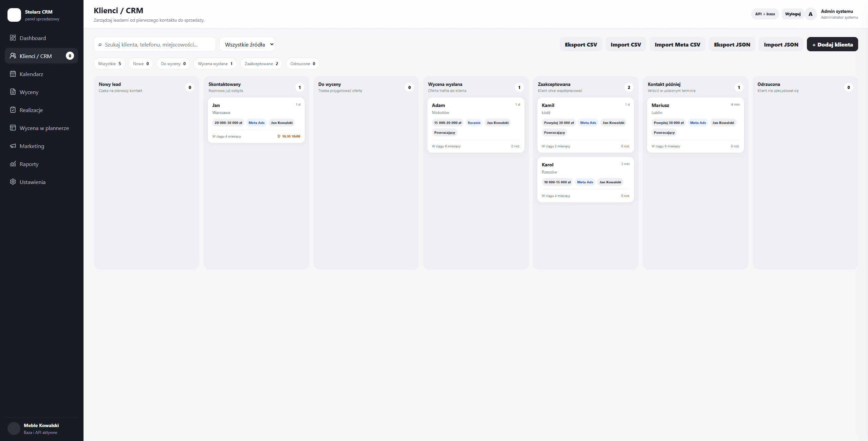Click the alarm reminder on Jan's card

point(289,136)
